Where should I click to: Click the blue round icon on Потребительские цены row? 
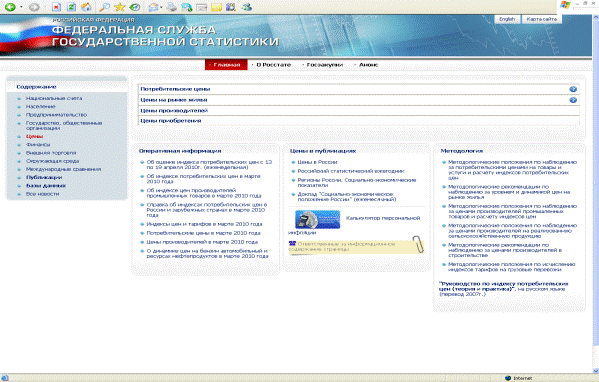[573, 89]
